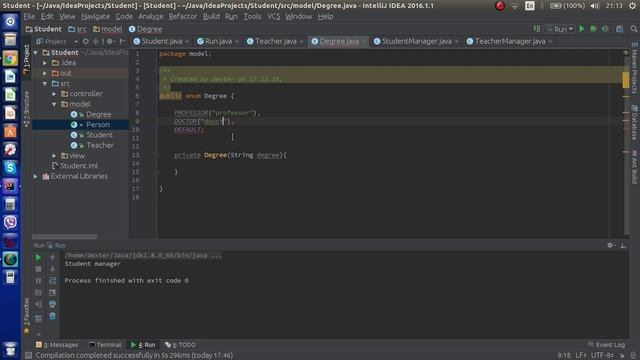
Task: Open the Analyze menu
Action: (151, 17)
